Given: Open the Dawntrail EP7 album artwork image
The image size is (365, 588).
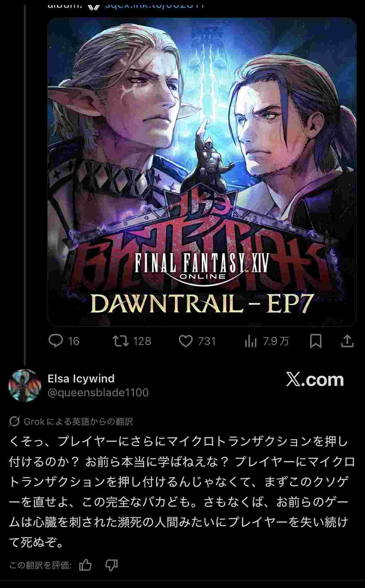Looking at the screenshot, I should (202, 172).
